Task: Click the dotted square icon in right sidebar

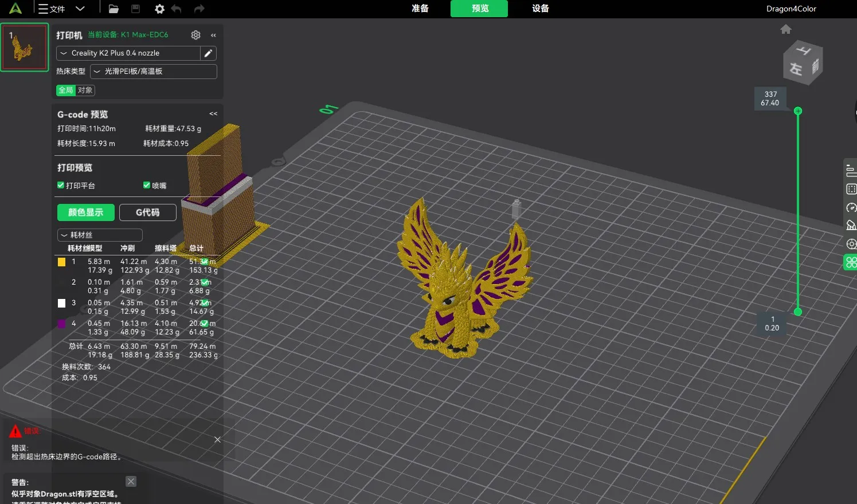Action: [851, 189]
